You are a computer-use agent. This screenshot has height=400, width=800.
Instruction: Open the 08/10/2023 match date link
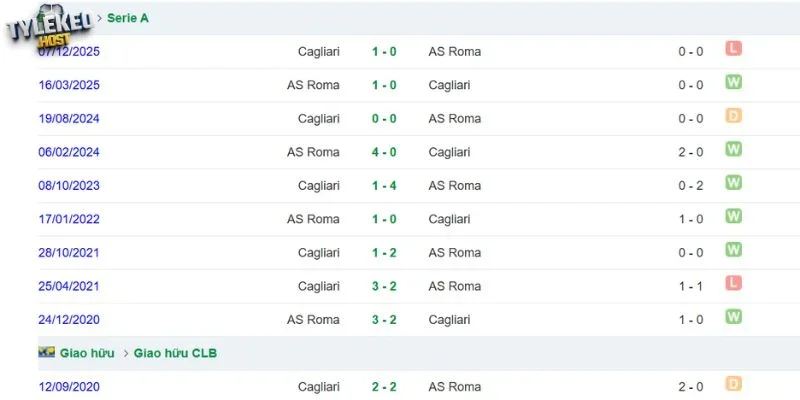[x=69, y=185]
